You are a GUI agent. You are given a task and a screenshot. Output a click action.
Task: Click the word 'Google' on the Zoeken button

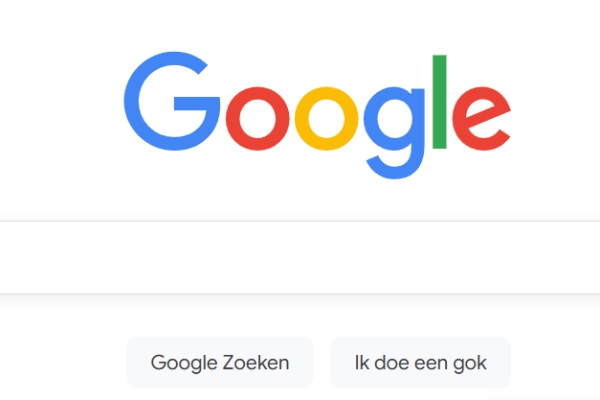tap(185, 364)
